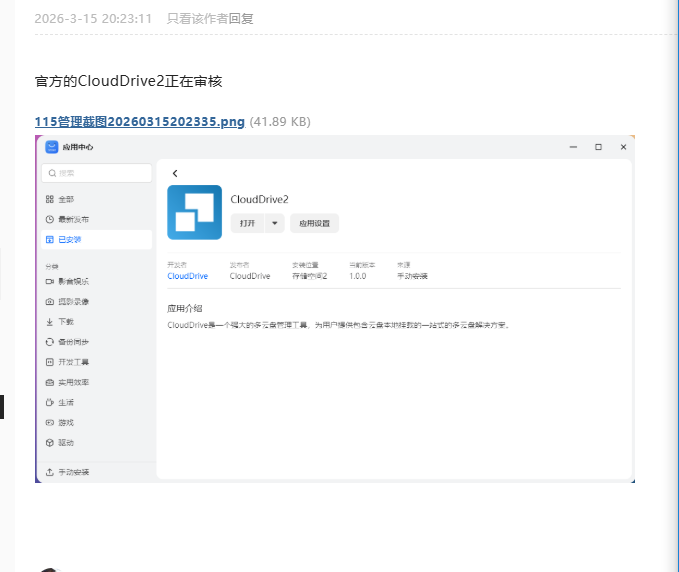Click the install location value 存储空间2
This screenshot has height=572, width=679.
click(x=310, y=276)
